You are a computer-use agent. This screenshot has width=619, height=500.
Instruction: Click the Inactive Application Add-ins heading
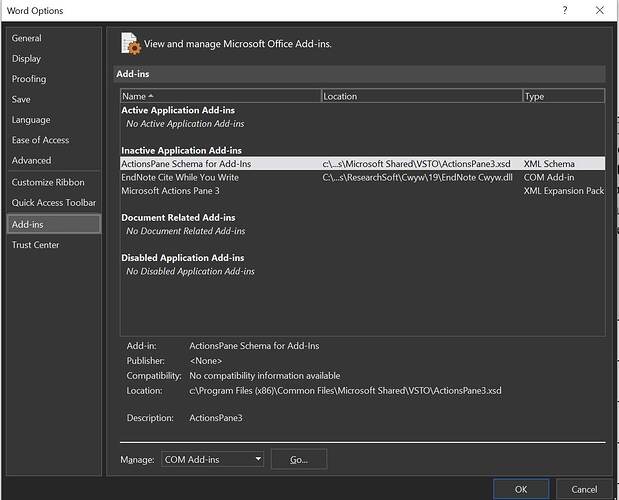(x=181, y=151)
